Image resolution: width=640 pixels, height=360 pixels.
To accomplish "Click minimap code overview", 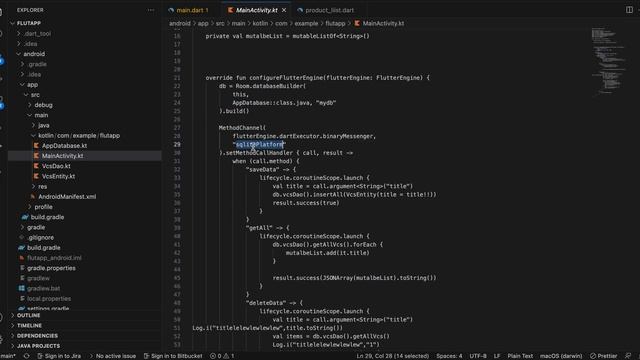I will 608,61.
